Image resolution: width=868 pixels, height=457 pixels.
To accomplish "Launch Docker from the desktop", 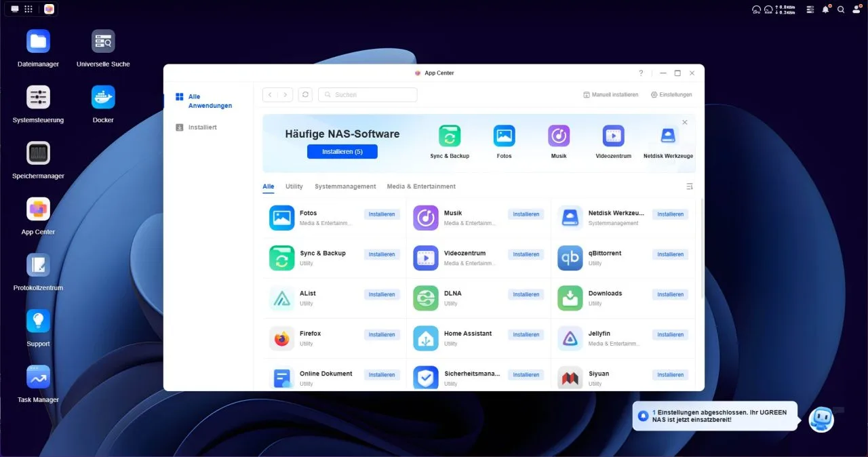I will [x=103, y=97].
